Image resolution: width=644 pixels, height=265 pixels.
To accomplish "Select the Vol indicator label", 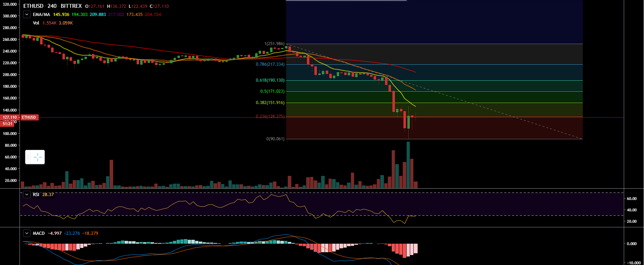I will pyautogui.click(x=36, y=23).
